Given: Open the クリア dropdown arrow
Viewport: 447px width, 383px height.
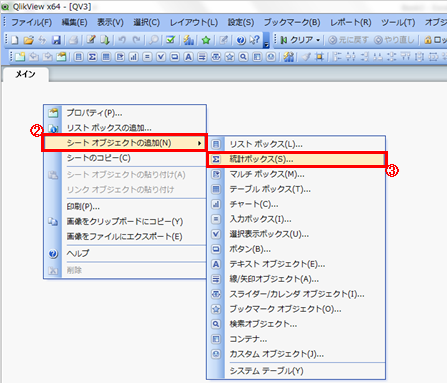Looking at the screenshot, I should click(318, 40).
